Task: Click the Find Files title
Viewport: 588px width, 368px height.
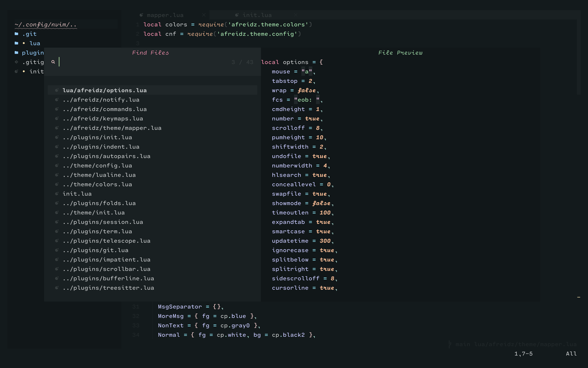Action: click(x=150, y=53)
